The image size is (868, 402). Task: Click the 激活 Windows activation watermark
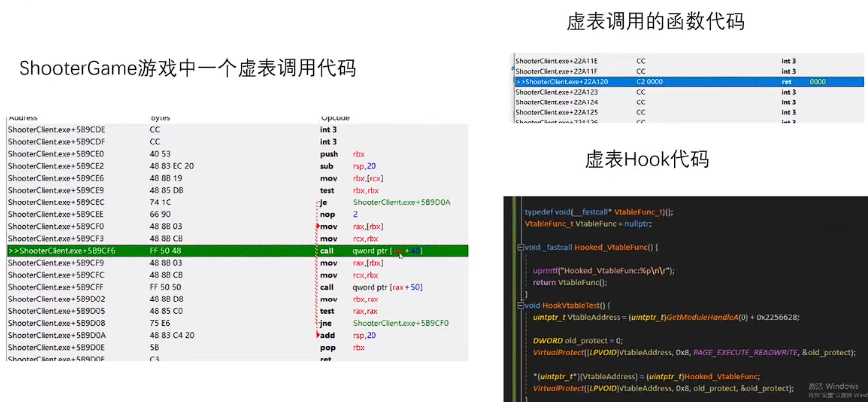coord(833,387)
